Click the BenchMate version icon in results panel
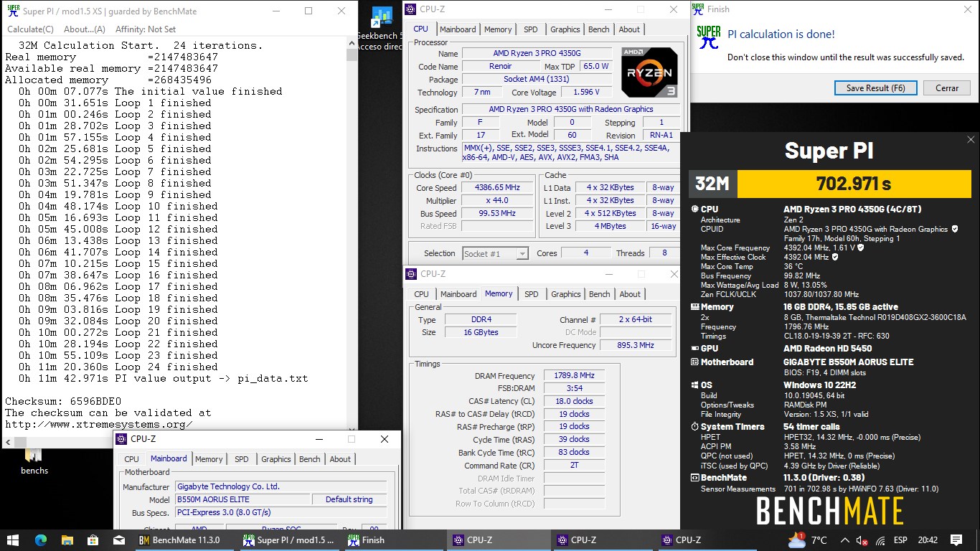Screen dimensions: 980x551 [x=694, y=478]
